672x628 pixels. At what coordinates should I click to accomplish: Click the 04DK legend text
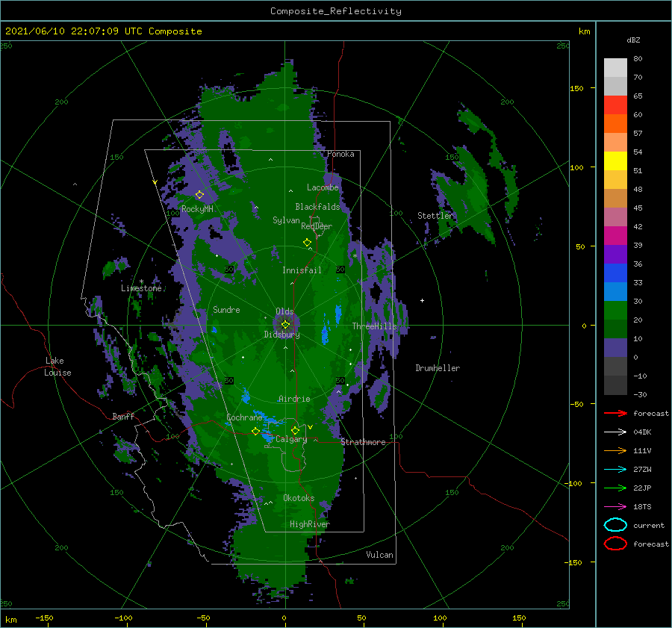[x=642, y=432]
